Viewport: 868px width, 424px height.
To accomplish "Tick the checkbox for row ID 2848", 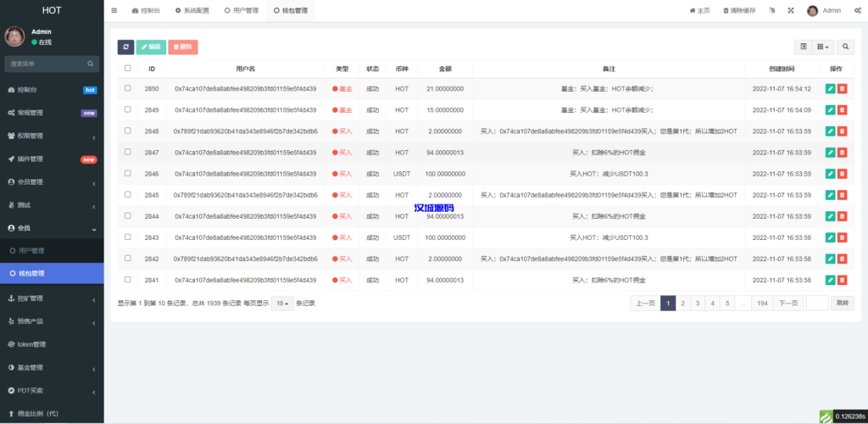I will point(128,131).
